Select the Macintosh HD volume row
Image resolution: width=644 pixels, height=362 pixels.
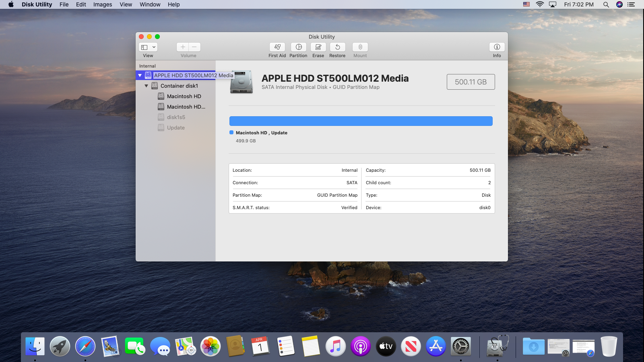point(175,96)
